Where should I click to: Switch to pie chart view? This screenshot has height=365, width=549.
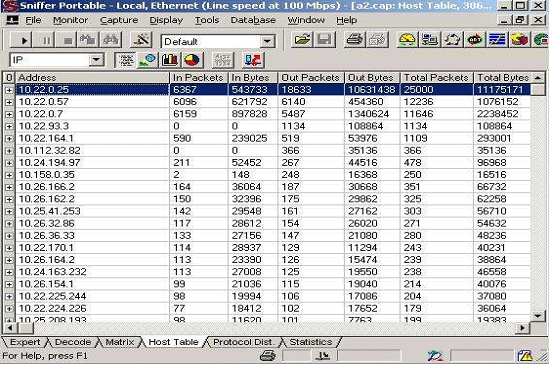192,60
